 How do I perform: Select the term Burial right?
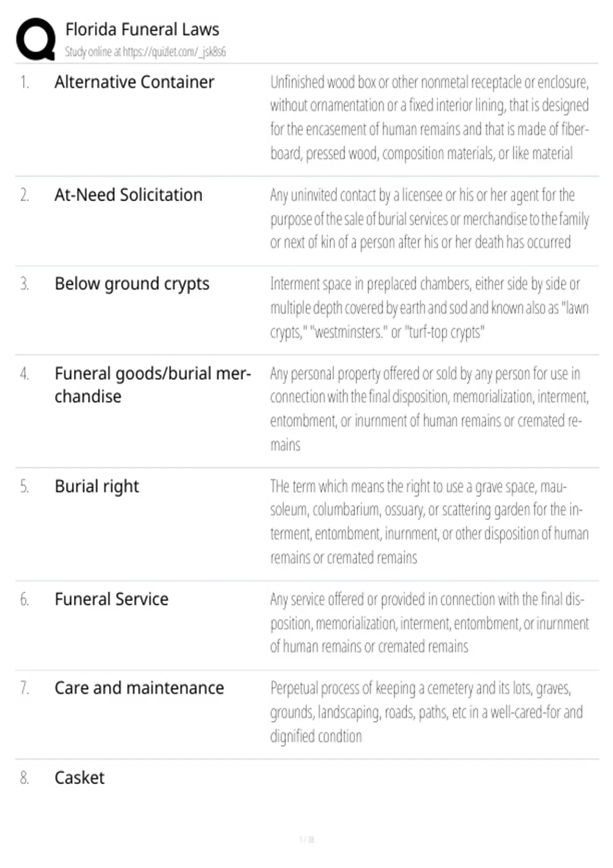coord(97,487)
